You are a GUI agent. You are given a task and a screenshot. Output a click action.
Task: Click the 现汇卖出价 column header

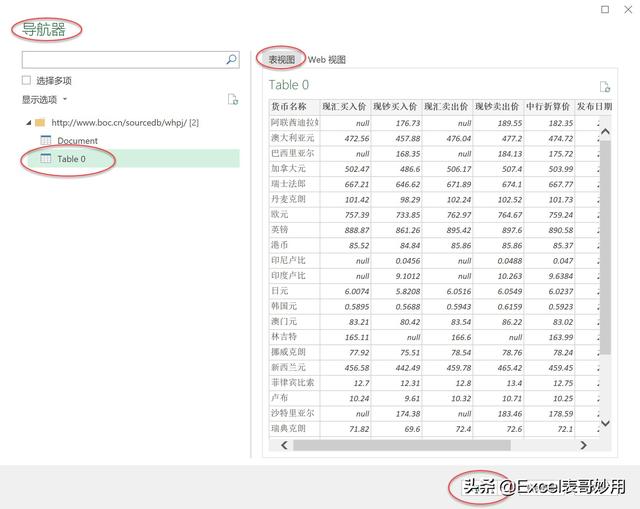click(446, 107)
